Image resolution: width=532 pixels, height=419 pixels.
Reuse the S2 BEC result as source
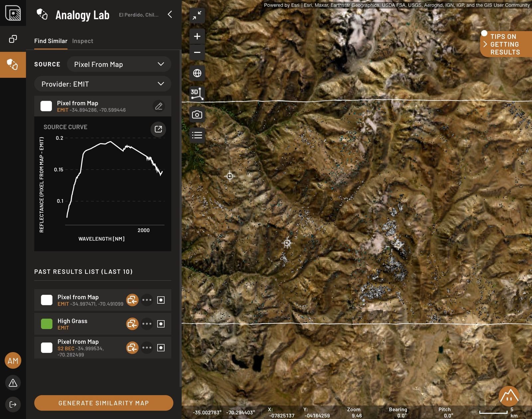pos(132,348)
